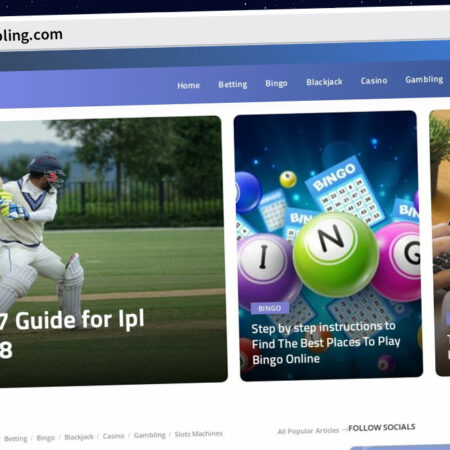Viewport: 450px width, 450px height.
Task: Select Slots Machines category link
Action: point(199,434)
